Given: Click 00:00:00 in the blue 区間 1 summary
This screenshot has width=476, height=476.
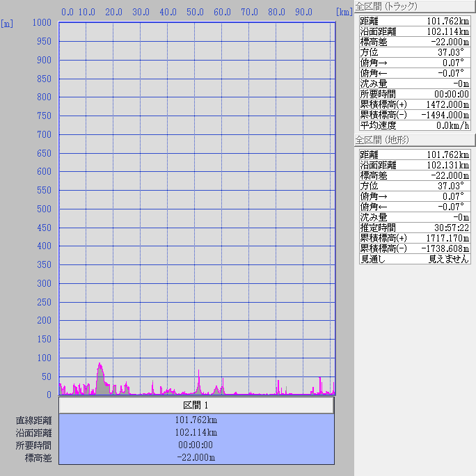Looking at the screenshot, I should coord(196,445).
